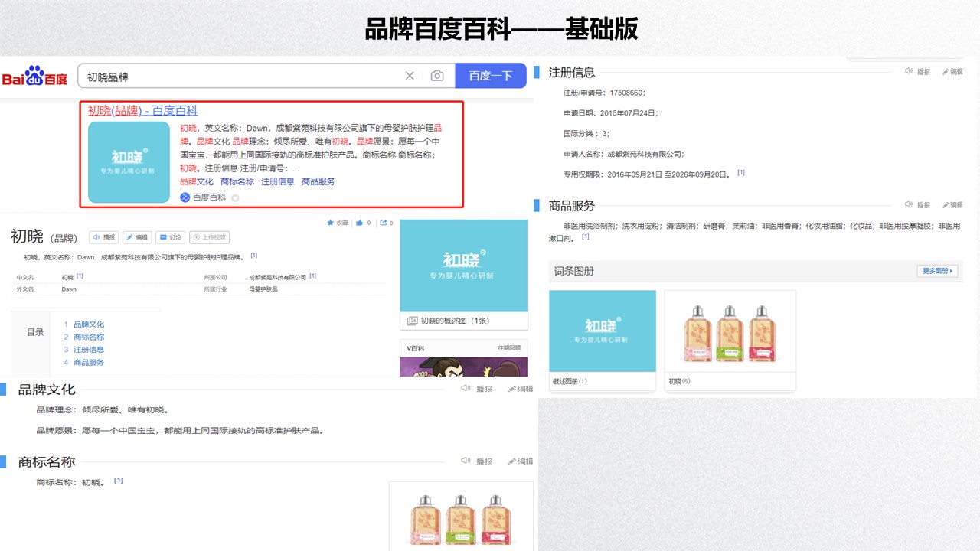
Task: Click the 母婴护肤品 value in 所属行业 row
Action: click(x=263, y=289)
